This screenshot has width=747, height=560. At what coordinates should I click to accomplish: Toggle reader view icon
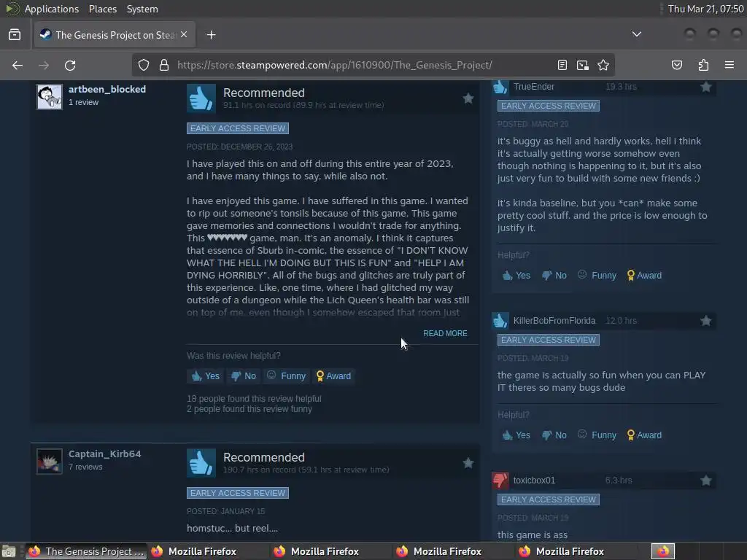tap(562, 65)
